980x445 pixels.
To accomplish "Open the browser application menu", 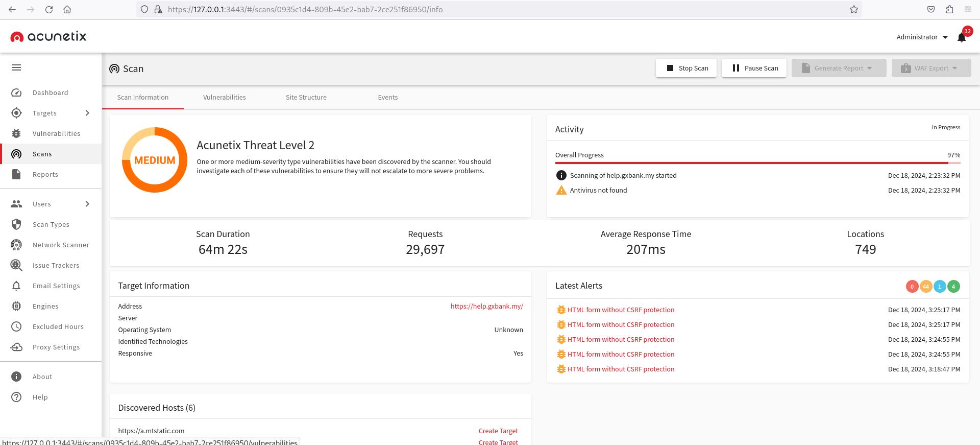I will 968,9.
